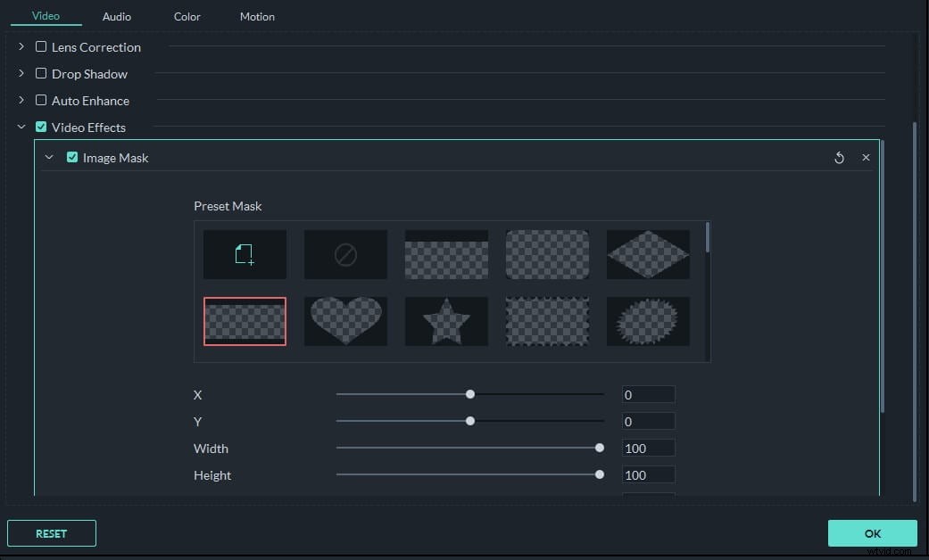Click the RESET button
Screen dimensions: 929x560
[x=51, y=532]
